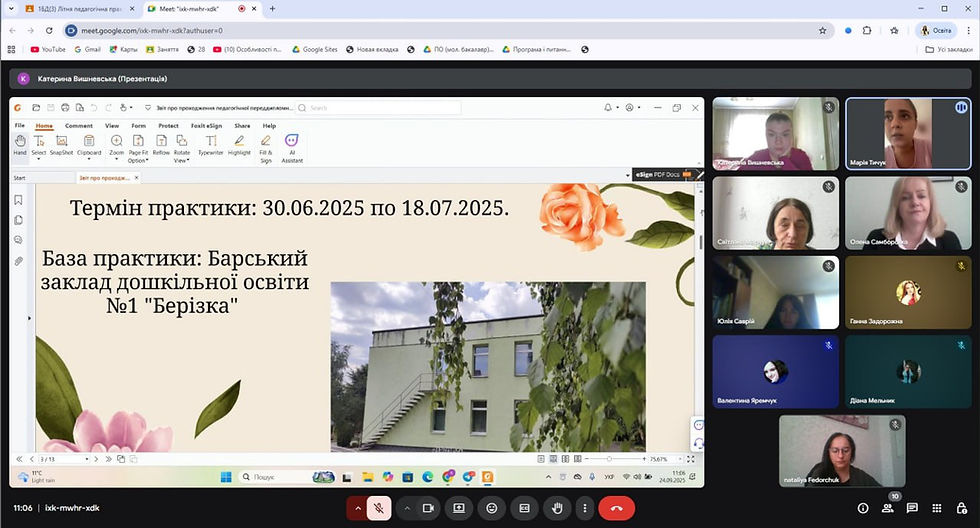Adjust the Foxit zoom slider

609,459
